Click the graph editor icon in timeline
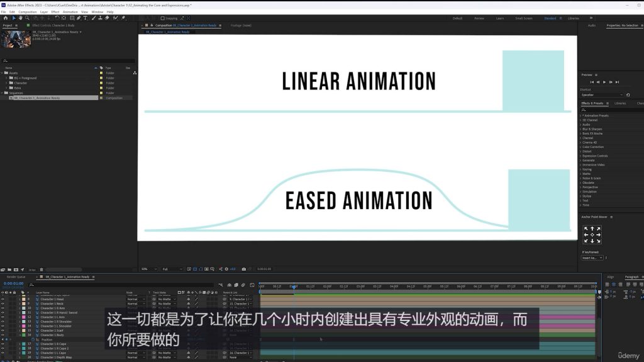This screenshot has height=362, width=644. pyautogui.click(x=252, y=285)
